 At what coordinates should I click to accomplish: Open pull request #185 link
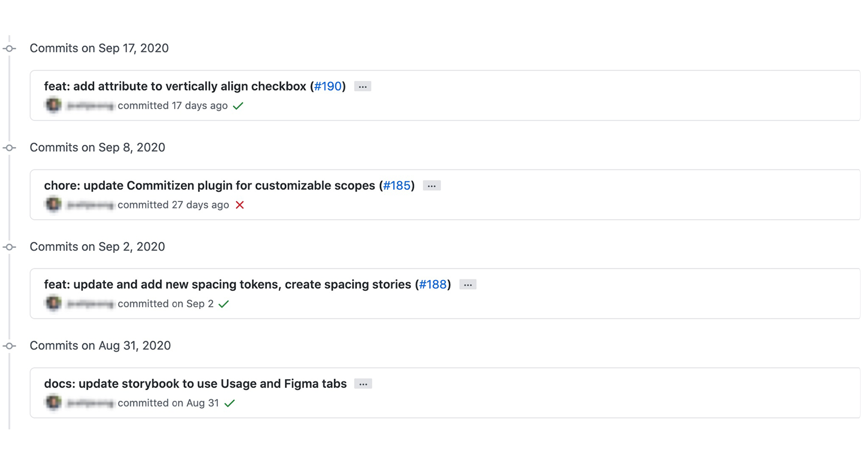pos(397,186)
